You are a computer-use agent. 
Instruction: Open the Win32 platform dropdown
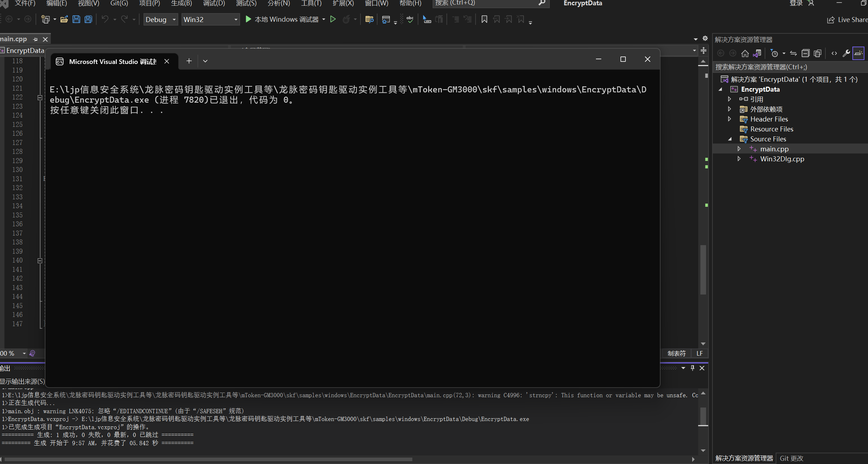[210, 20]
